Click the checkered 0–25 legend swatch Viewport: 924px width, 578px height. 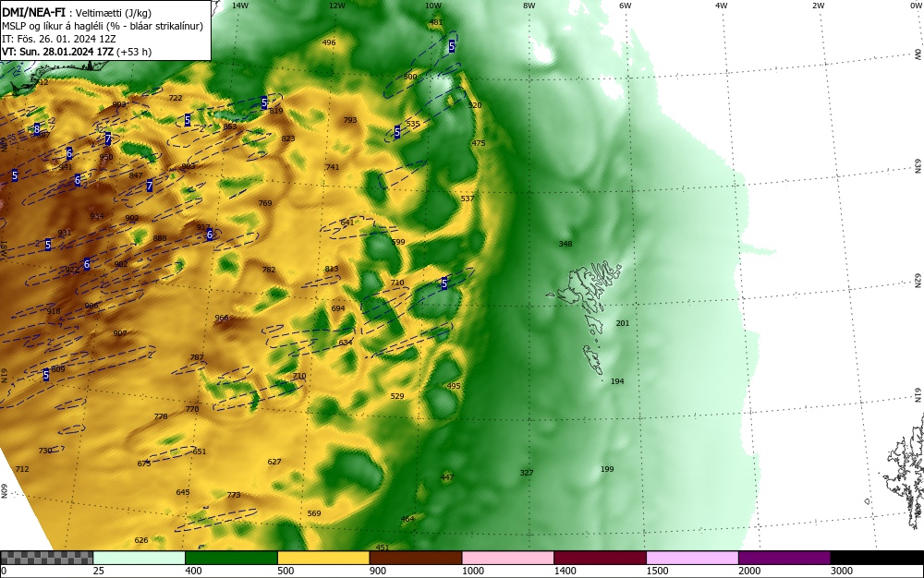coord(46,558)
